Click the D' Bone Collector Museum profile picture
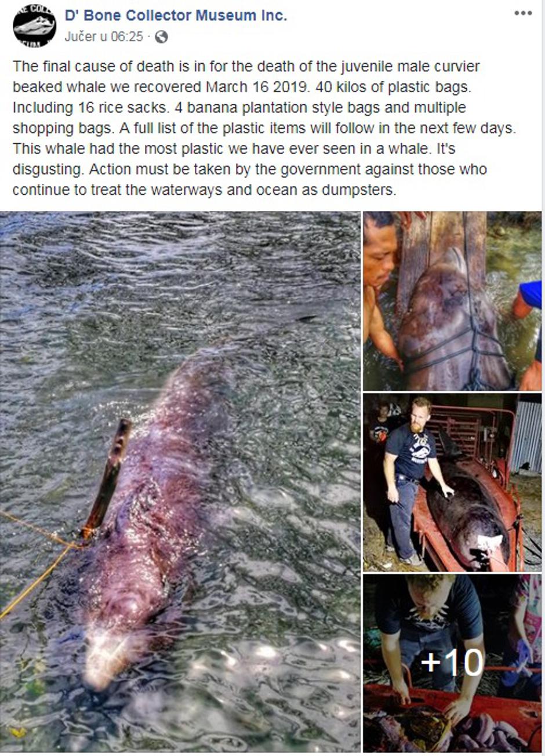Image resolution: width=545 pixels, height=756 pixels. (x=34, y=26)
